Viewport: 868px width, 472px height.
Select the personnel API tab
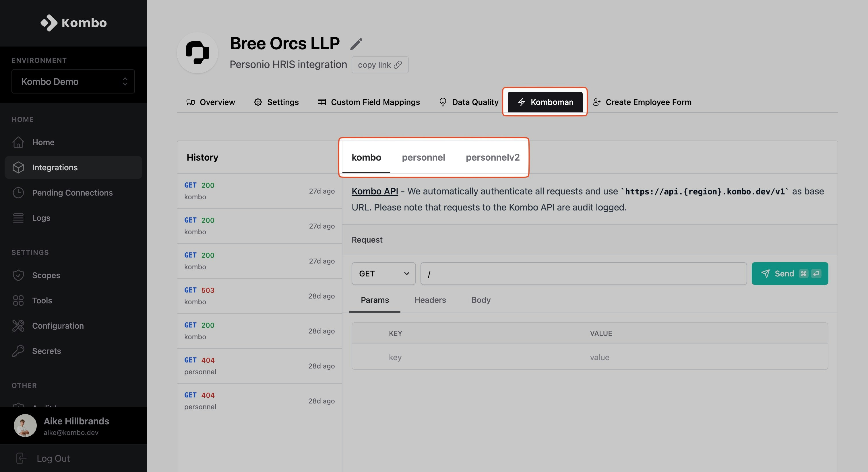point(423,157)
